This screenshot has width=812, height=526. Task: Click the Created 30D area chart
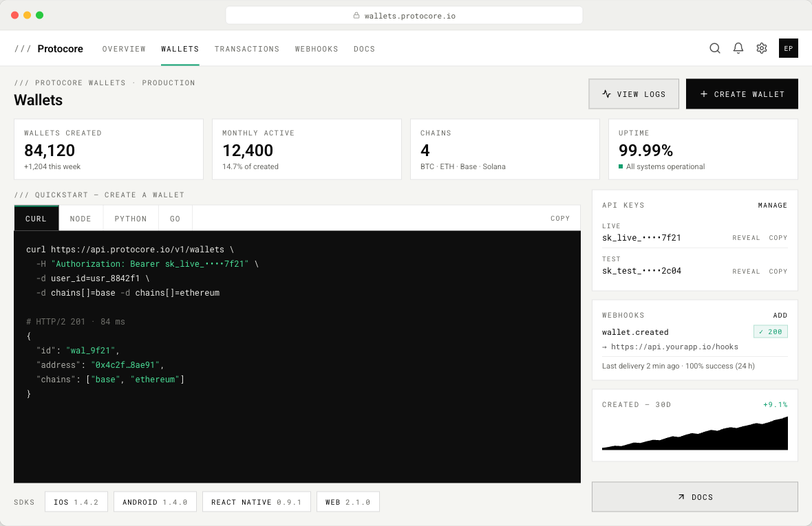[x=694, y=433]
